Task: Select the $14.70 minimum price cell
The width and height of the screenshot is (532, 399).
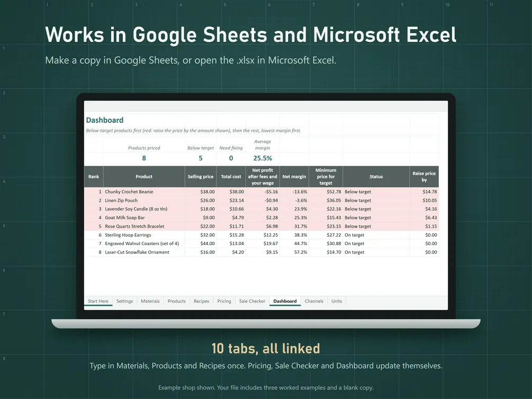Action: pos(326,252)
